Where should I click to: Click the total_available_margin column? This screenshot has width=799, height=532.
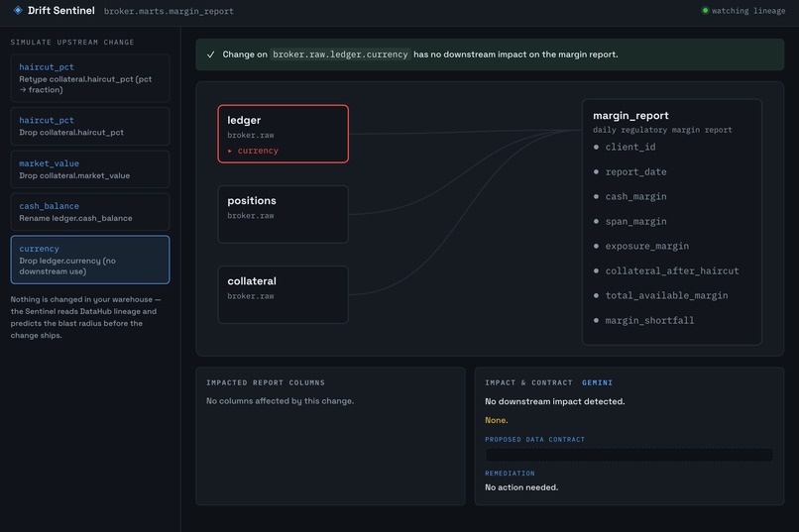click(666, 295)
